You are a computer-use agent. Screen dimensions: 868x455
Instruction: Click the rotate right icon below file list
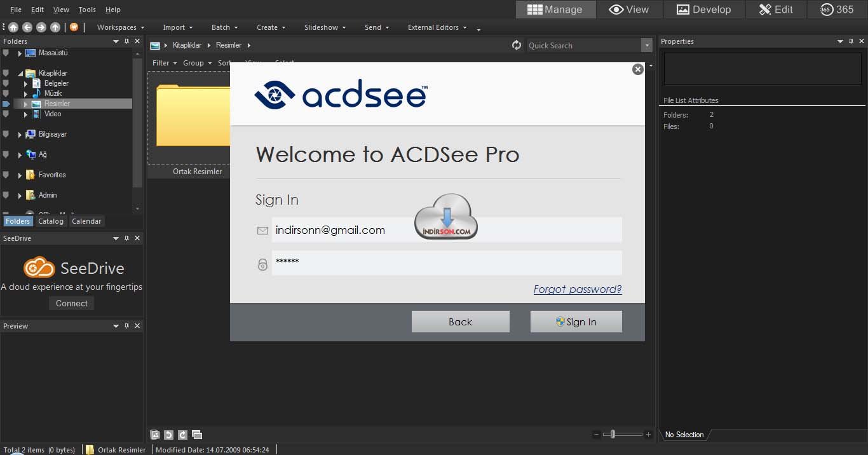point(182,435)
